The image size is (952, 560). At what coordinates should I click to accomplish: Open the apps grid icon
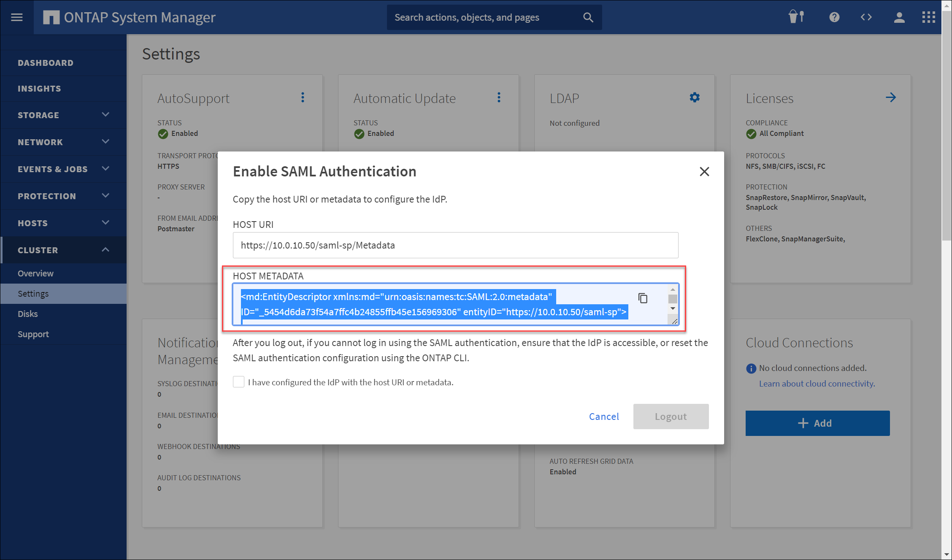(928, 17)
